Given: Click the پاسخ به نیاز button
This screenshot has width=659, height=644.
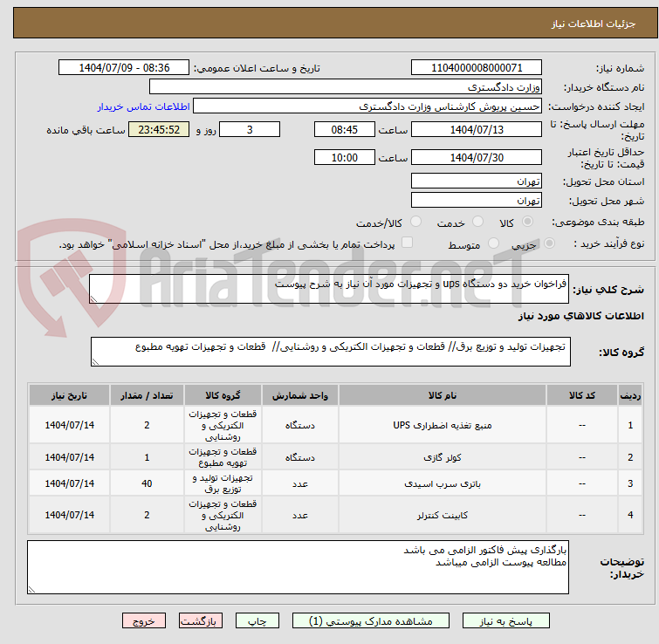Looking at the screenshot, I should click(x=505, y=621).
